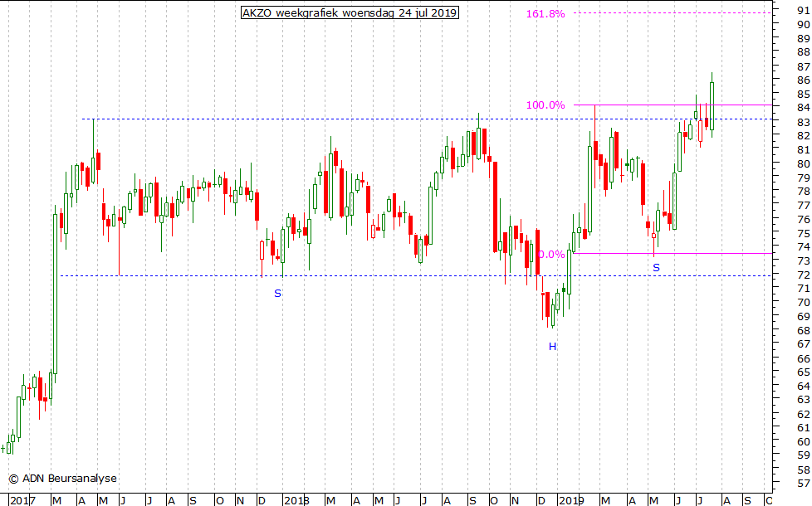Click the chart title AKZO weekgrafiek woensdag 24 jul 2019
Viewport: 812px width, 506px height.
coord(350,13)
